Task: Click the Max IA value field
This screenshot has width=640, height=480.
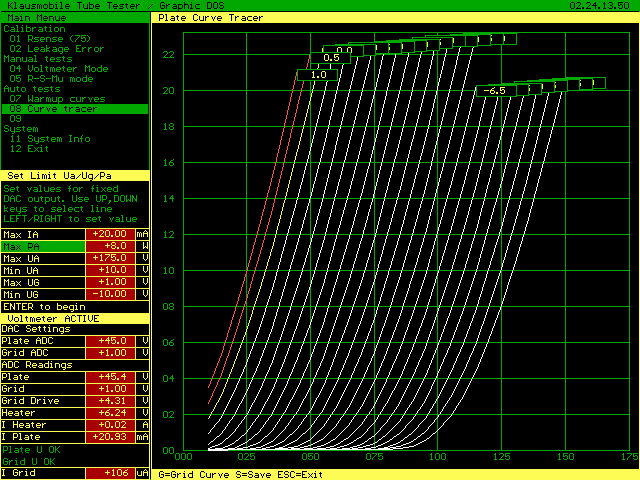Action: click(x=112, y=234)
